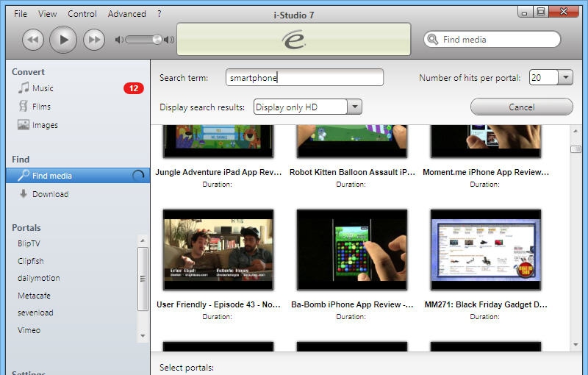This screenshot has height=375, width=588.
Task: Open the MM271 Black Friday Gadget thumbnail
Action: coord(486,250)
